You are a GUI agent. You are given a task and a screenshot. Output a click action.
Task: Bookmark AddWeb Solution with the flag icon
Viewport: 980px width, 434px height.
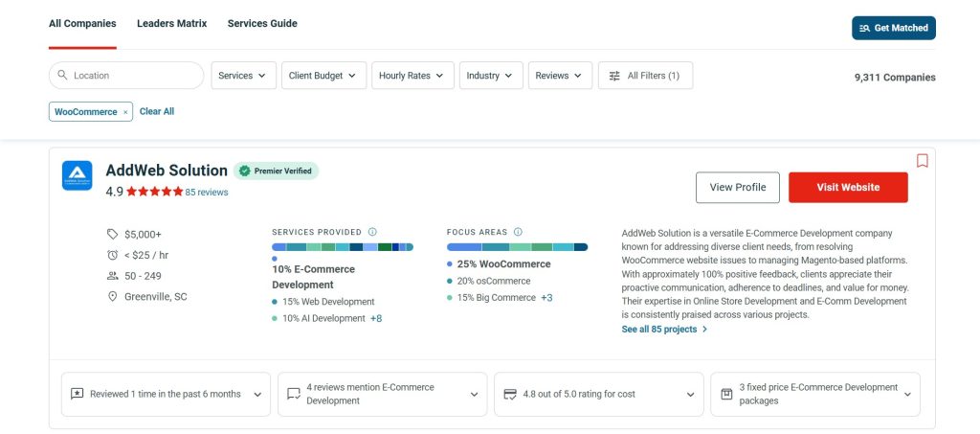click(922, 161)
